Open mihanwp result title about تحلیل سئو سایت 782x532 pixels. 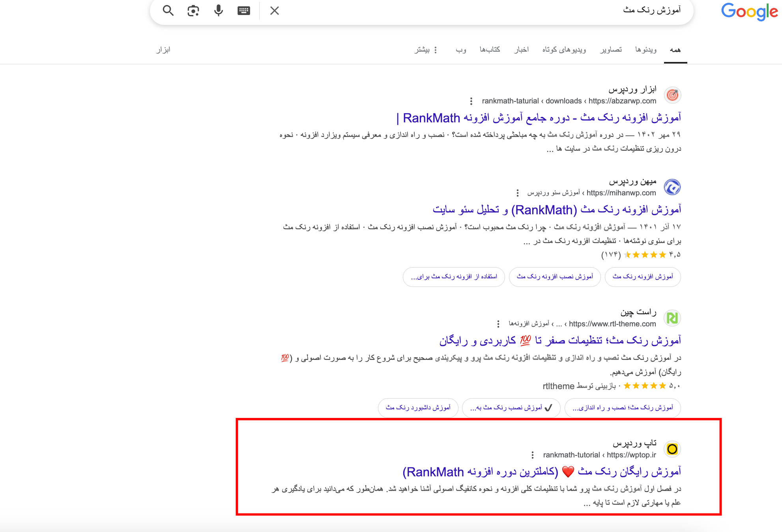click(557, 210)
